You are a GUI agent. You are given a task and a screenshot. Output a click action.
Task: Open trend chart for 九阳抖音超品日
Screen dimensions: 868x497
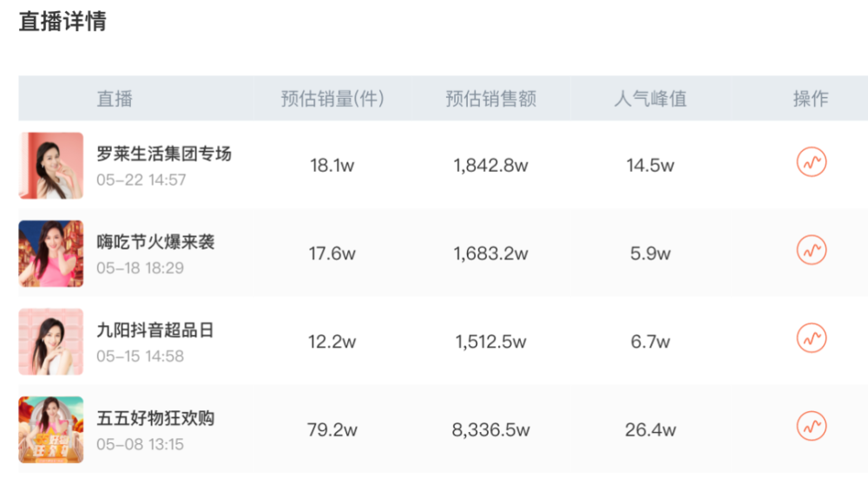tap(811, 338)
